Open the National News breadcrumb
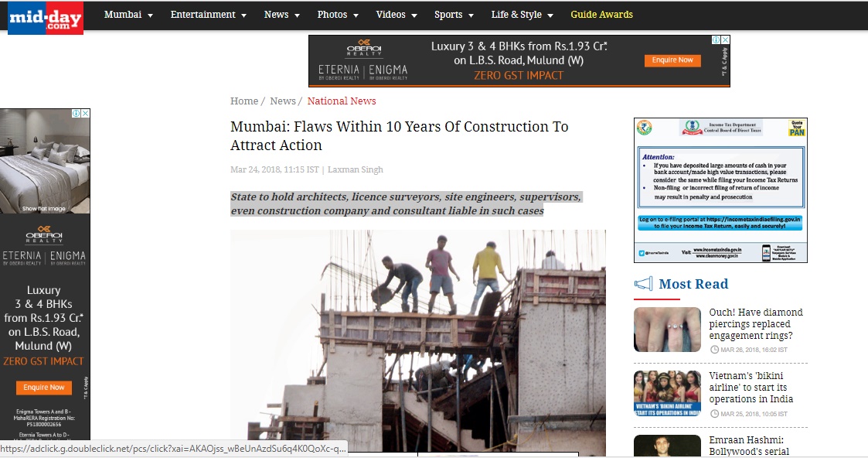The width and height of the screenshot is (868, 458). tap(342, 101)
